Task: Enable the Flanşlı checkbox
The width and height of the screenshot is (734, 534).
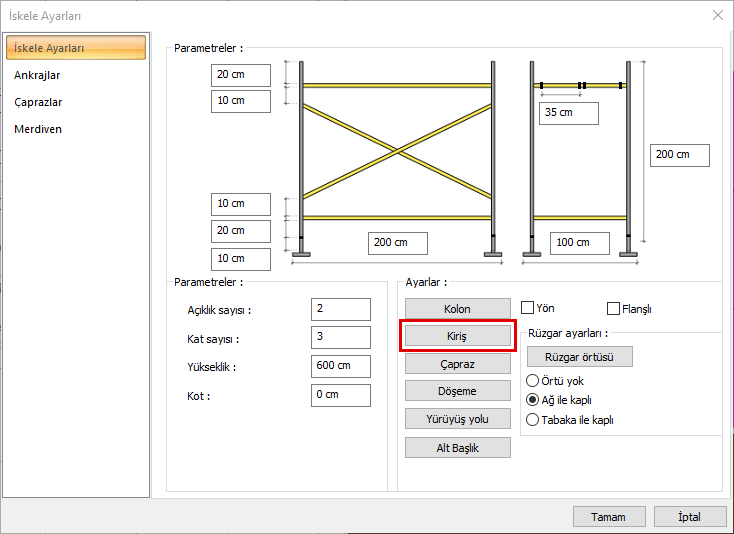Action: [x=613, y=308]
